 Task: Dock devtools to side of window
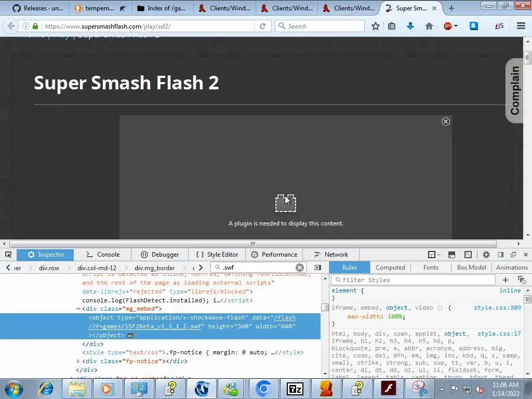point(501,255)
